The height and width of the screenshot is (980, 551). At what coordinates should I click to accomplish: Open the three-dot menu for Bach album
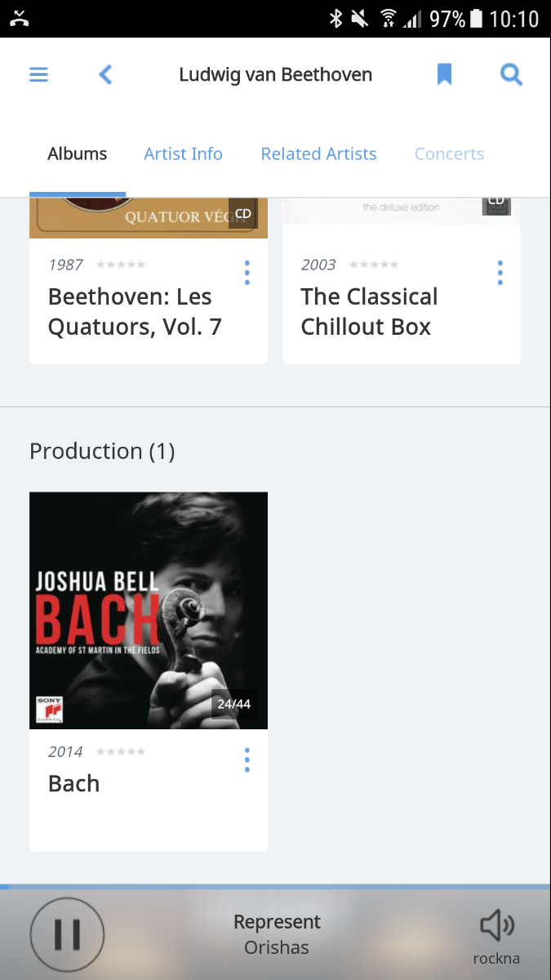point(247,759)
